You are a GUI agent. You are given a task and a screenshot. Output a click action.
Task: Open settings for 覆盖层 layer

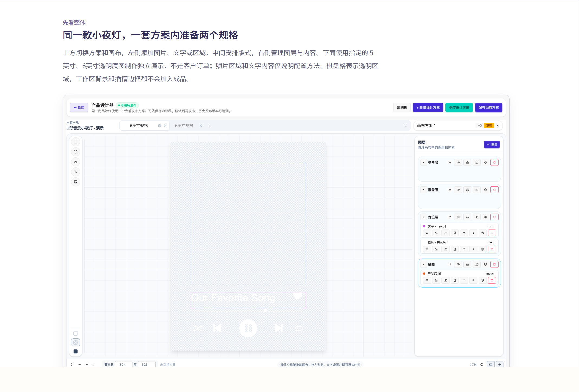tap(485, 190)
